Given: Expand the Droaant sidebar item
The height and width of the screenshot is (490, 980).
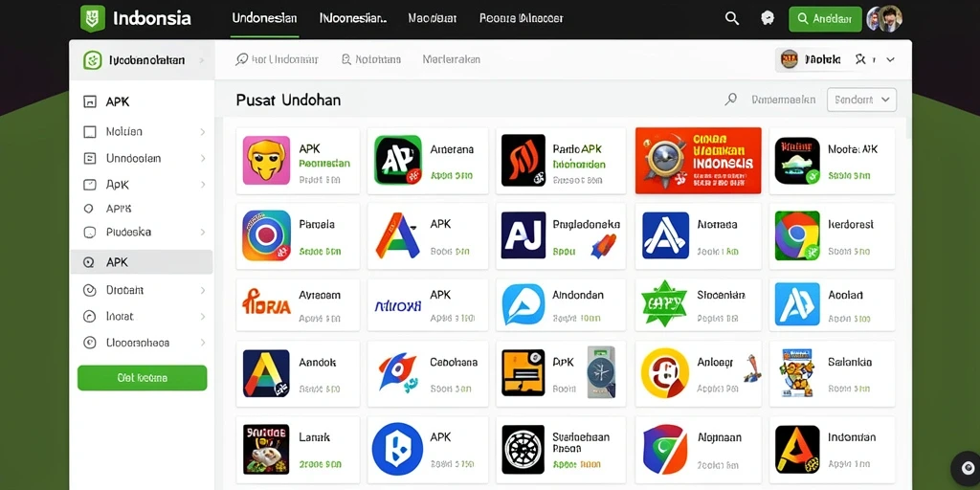Looking at the screenshot, I should pyautogui.click(x=203, y=291).
